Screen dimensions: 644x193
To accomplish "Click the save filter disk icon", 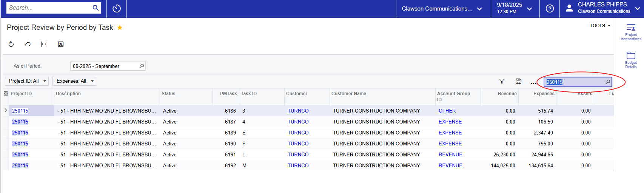I will (x=518, y=81).
